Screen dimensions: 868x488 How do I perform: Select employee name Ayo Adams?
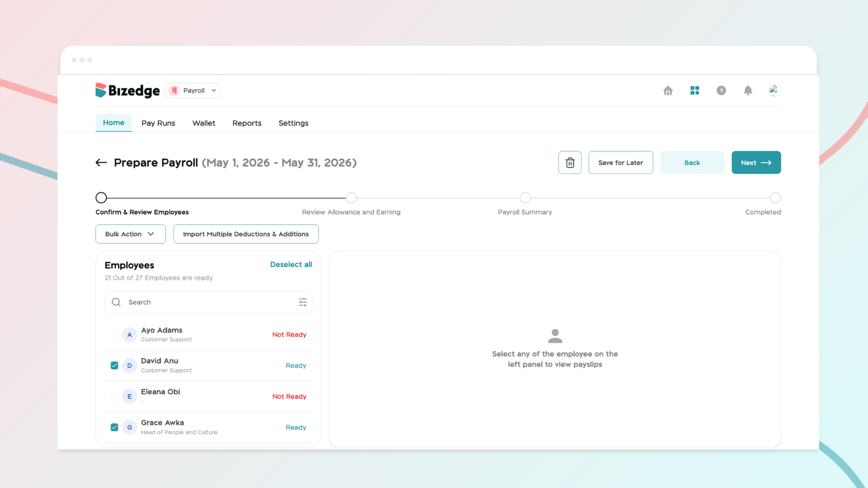pyautogui.click(x=161, y=330)
